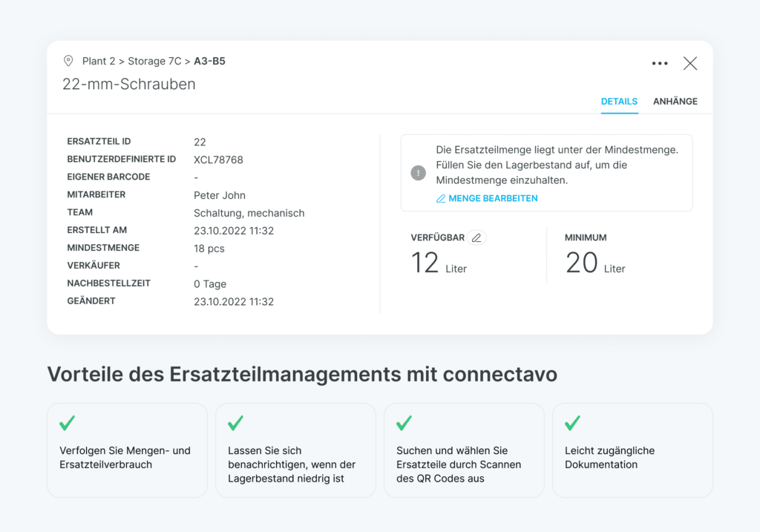Click the 22-mm-Schrauben title
The width and height of the screenshot is (760, 532).
pos(129,85)
